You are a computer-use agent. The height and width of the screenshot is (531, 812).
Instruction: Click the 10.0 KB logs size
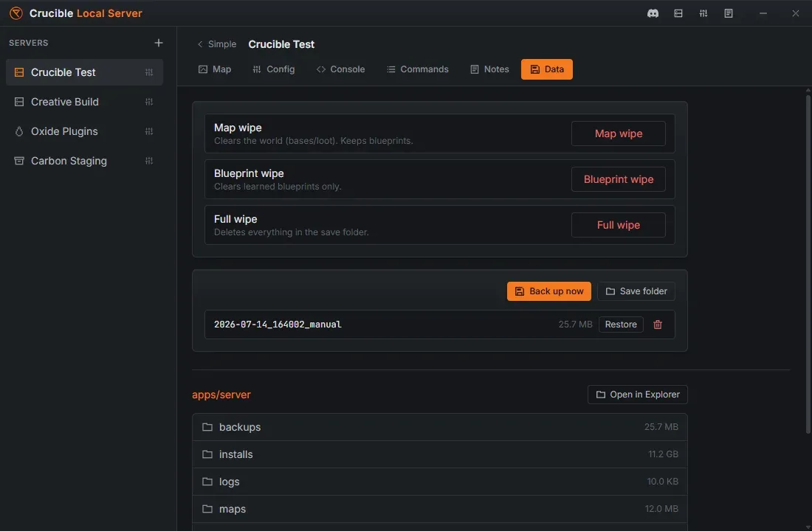click(x=662, y=482)
